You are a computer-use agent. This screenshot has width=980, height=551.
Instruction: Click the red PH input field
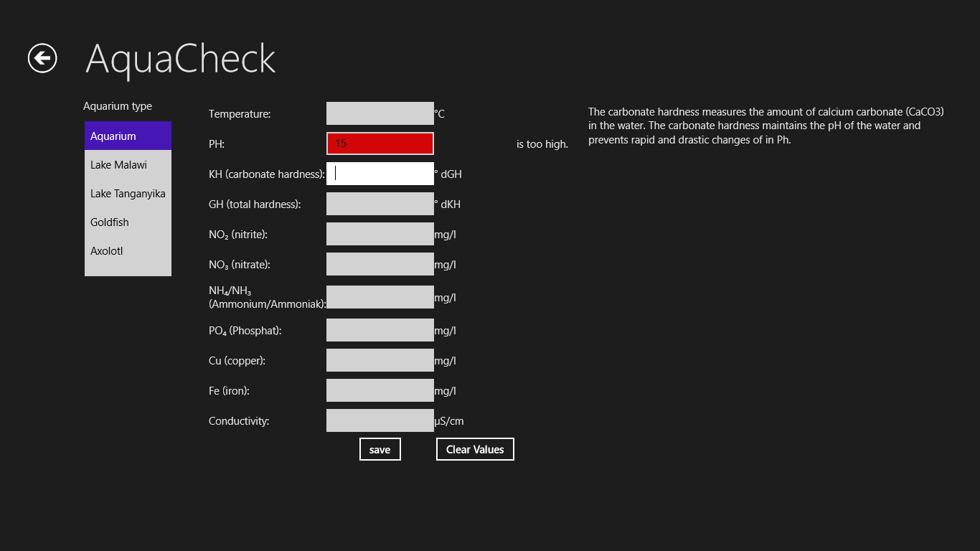click(380, 143)
